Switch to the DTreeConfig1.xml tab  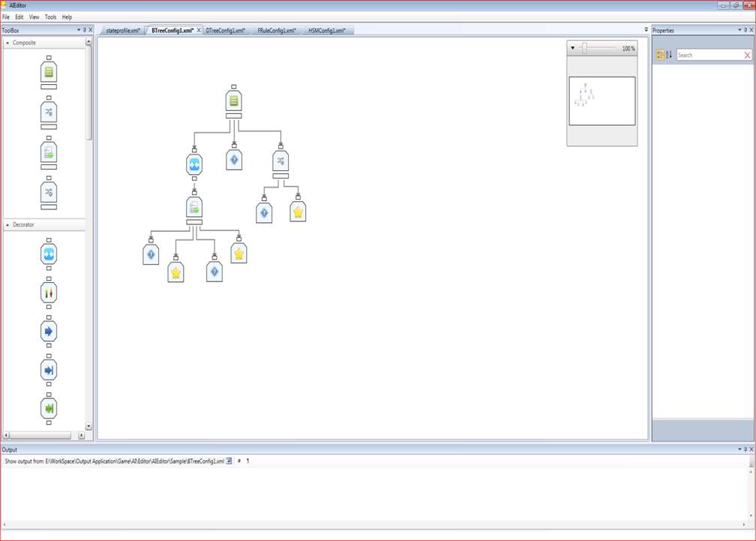(x=225, y=31)
